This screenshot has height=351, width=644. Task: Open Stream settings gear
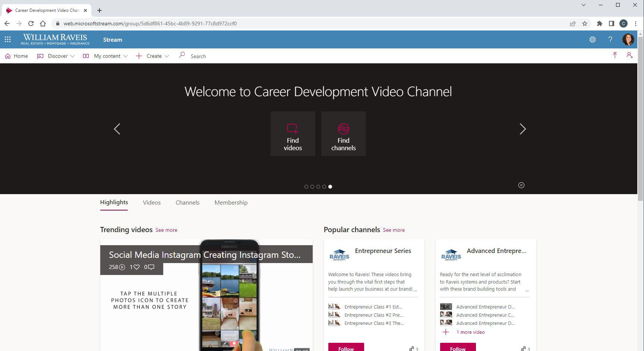593,39
